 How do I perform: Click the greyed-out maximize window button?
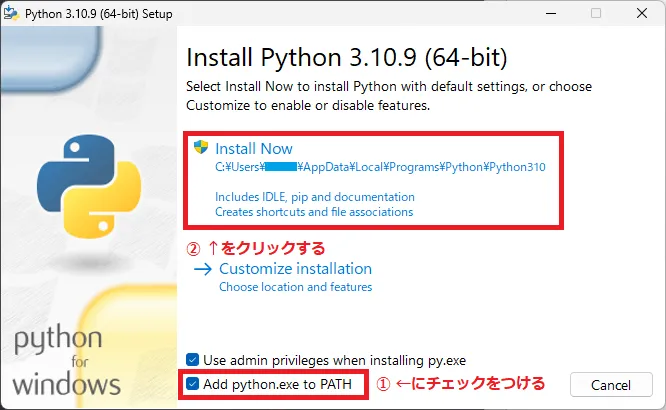coord(596,14)
